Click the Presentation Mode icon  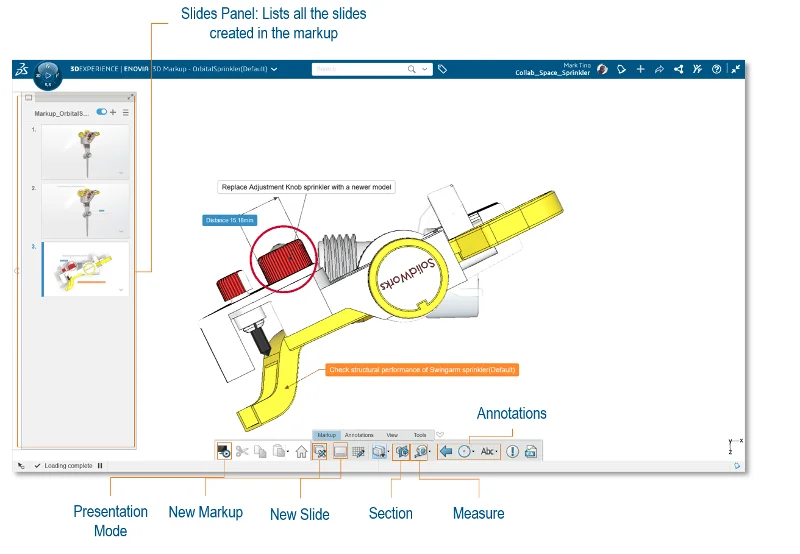pos(225,452)
